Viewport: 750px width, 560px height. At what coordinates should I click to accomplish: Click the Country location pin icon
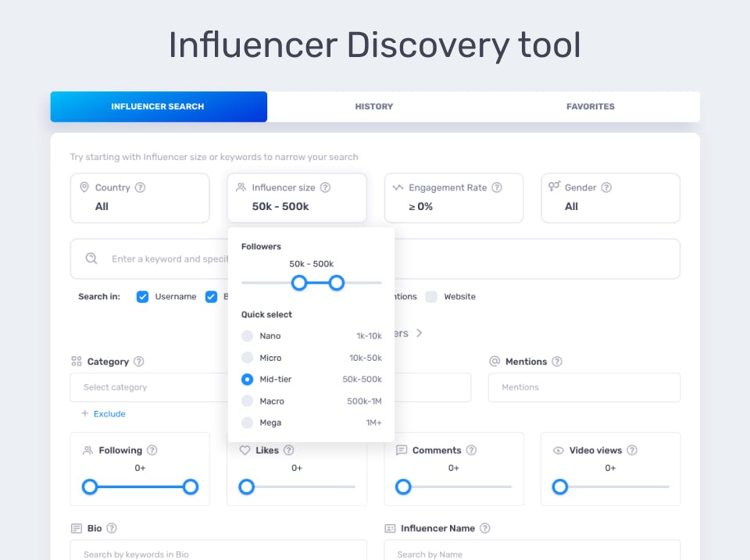pos(84,187)
